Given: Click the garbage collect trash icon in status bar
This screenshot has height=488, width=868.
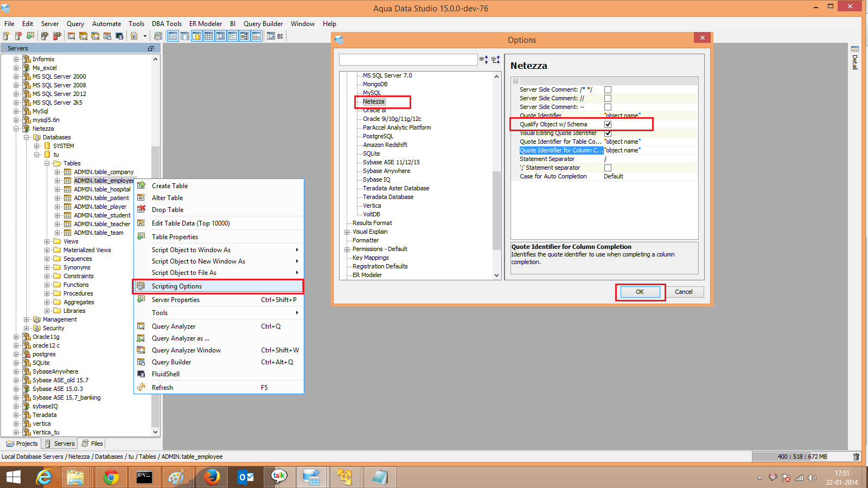Looking at the screenshot, I should (x=856, y=457).
